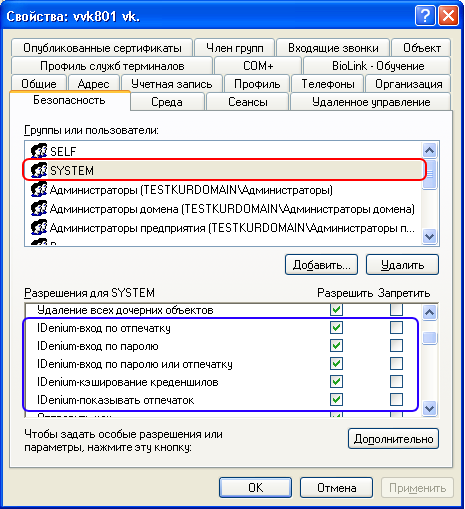Open the Входящие звонки tab
The image size is (465, 509).
pos(333,48)
